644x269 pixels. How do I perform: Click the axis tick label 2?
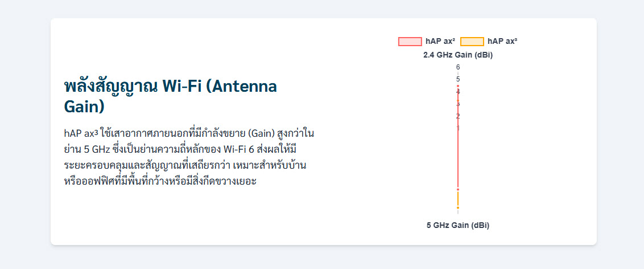[x=458, y=116]
